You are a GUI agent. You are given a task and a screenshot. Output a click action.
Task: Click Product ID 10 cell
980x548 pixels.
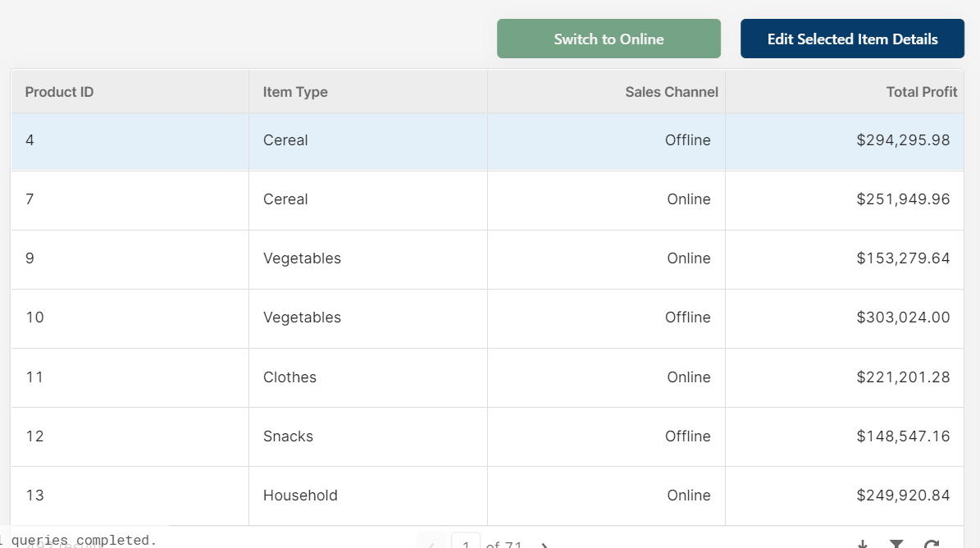point(34,317)
